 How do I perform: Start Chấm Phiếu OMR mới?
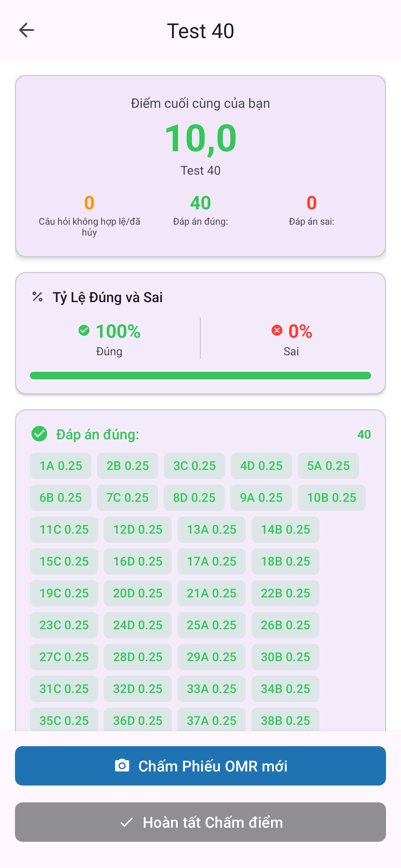click(x=200, y=766)
